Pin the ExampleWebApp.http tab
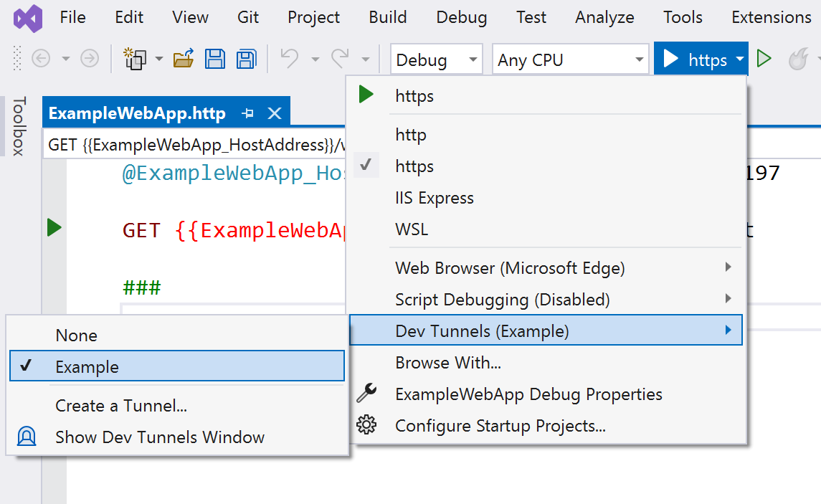Image resolution: width=821 pixels, height=504 pixels. [x=247, y=113]
